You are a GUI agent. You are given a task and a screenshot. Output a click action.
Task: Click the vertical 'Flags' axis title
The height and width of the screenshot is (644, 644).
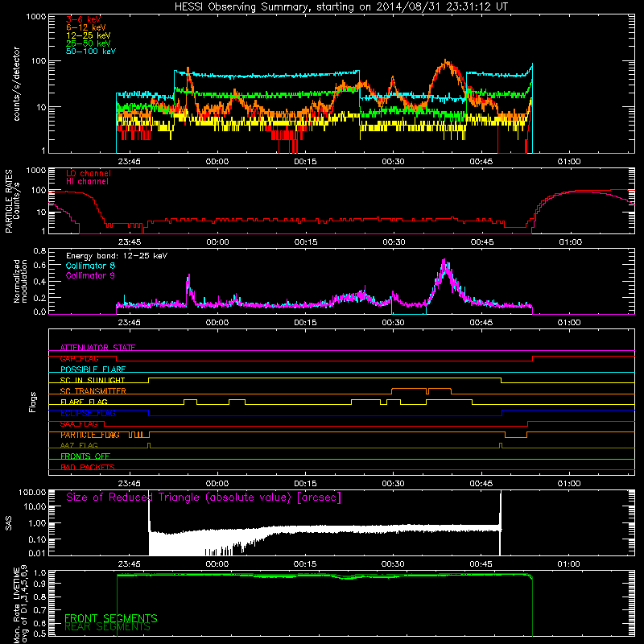(32, 402)
